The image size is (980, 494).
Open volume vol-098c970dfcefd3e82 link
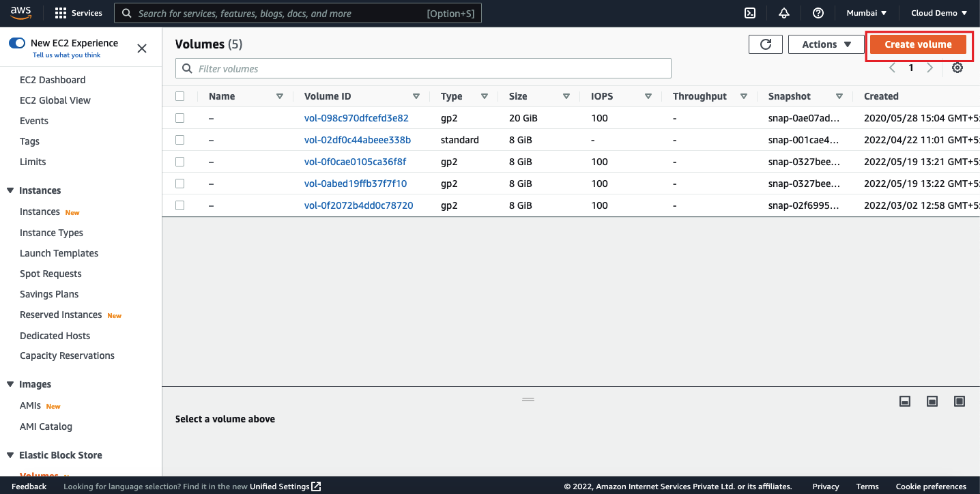(356, 118)
